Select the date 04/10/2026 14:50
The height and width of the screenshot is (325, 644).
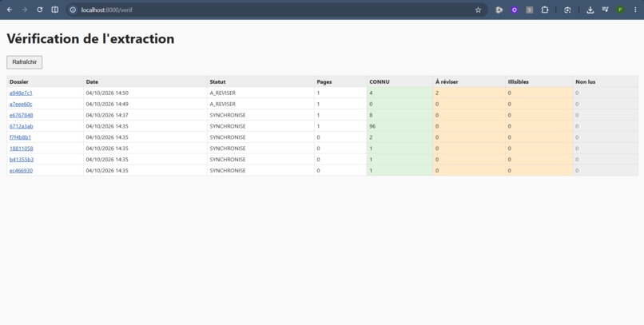107,93
